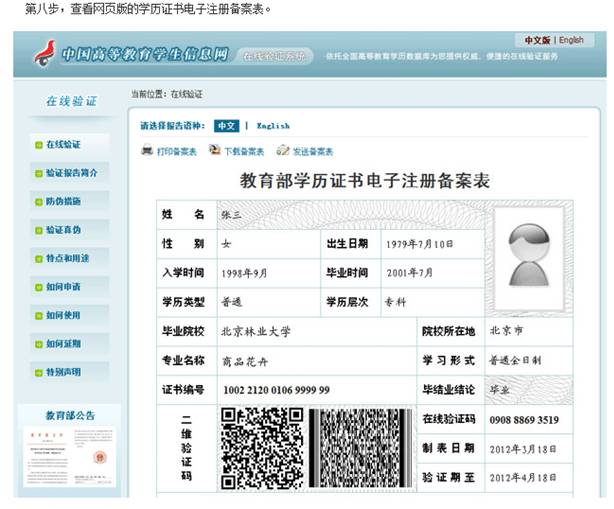The width and height of the screenshot is (614, 509).
Task: Click certificate number 1002 2120 0106 9999 99
Action: [x=276, y=390]
